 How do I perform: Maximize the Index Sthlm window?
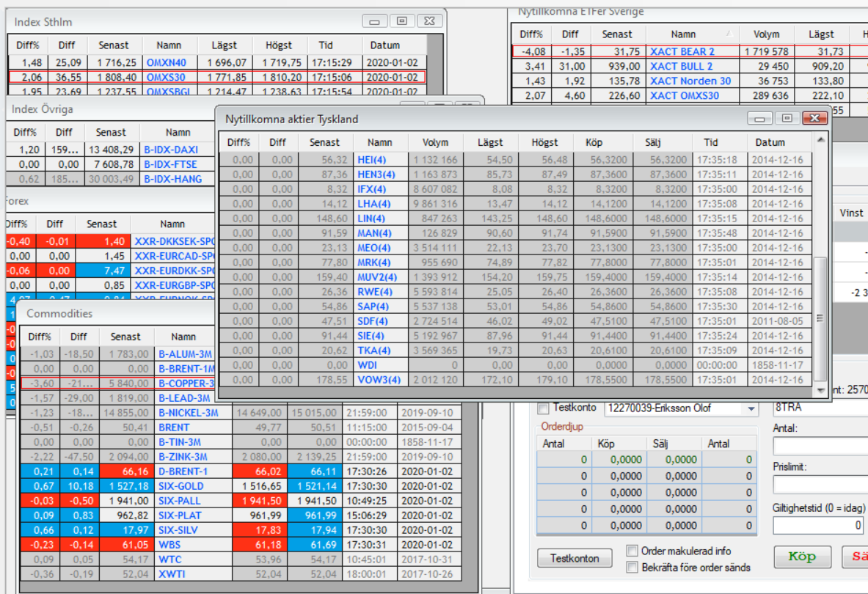coord(402,21)
